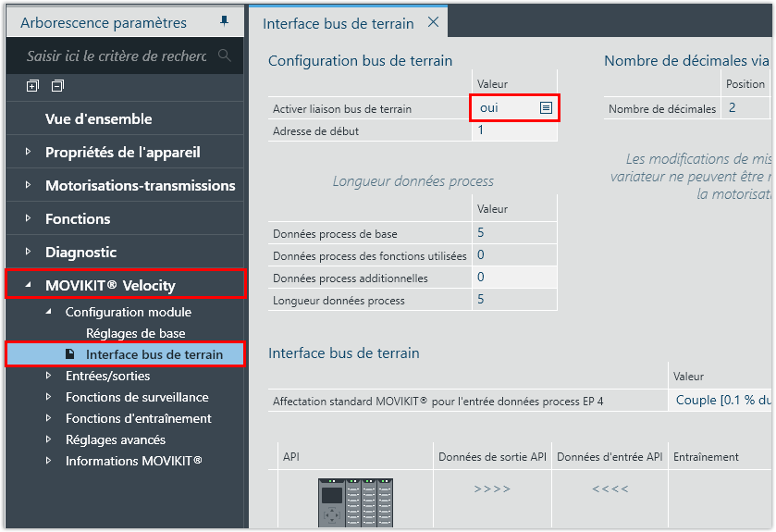Click document icon beside Interface bus de terrain
This screenshot has width=776, height=532.
[70, 354]
